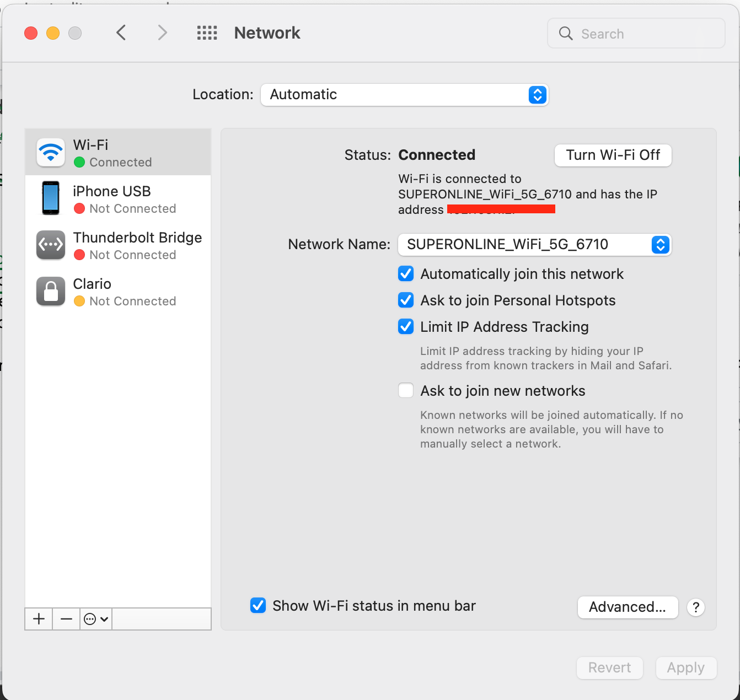The width and height of the screenshot is (740, 700).
Task: Click the iPhone USB device icon
Action: pos(51,198)
